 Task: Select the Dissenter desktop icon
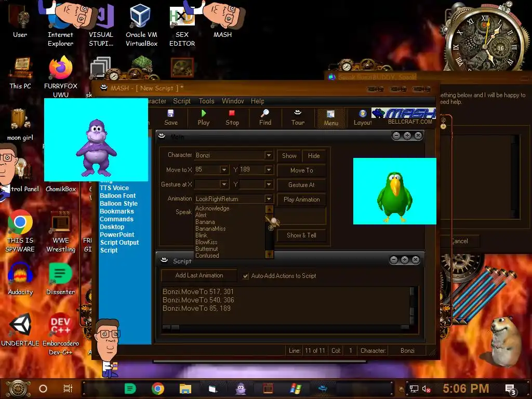pyautogui.click(x=60, y=279)
